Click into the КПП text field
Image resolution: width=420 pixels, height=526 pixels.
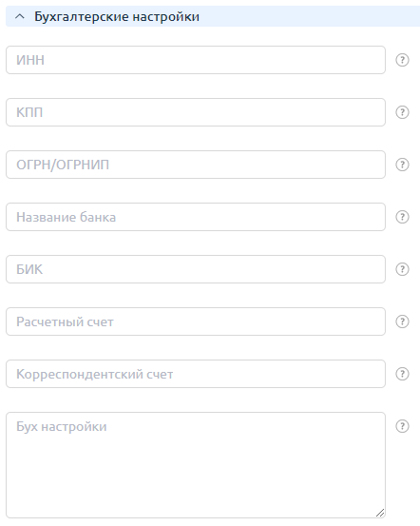196,112
